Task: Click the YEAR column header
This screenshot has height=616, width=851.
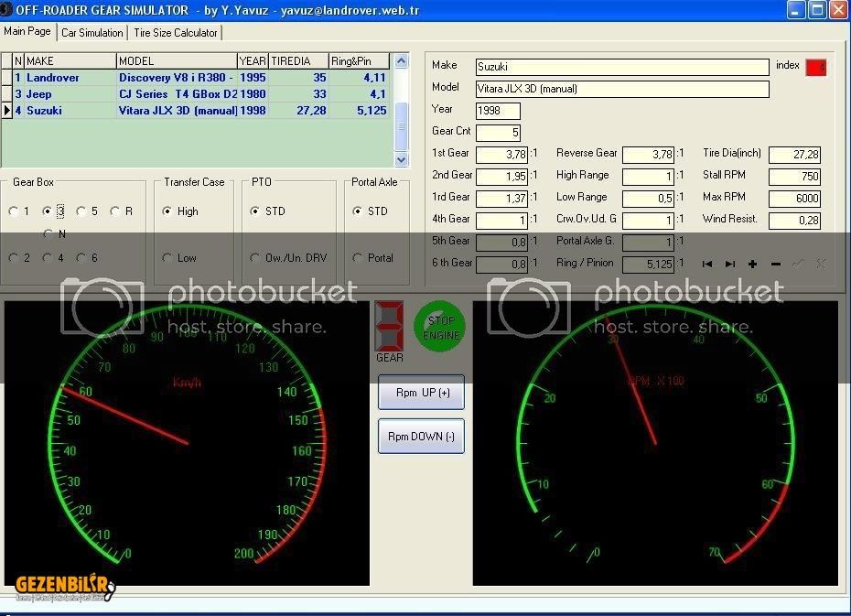Action: click(x=253, y=60)
